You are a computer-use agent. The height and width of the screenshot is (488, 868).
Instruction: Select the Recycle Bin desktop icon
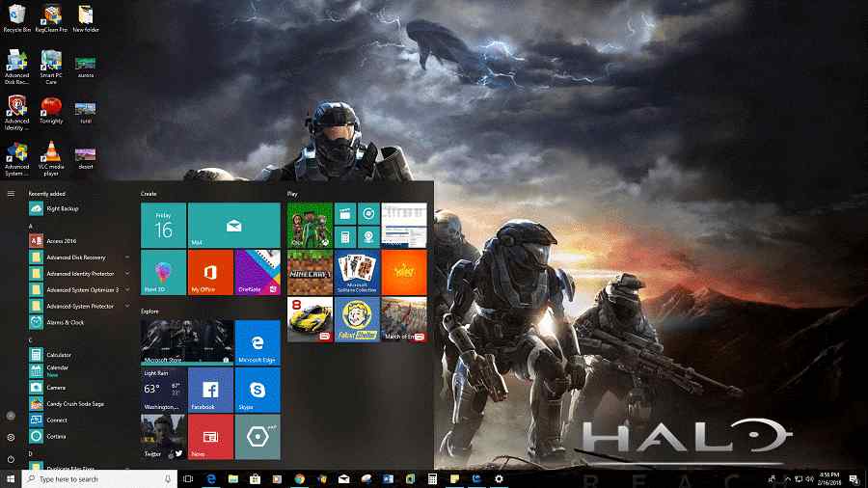[16, 18]
